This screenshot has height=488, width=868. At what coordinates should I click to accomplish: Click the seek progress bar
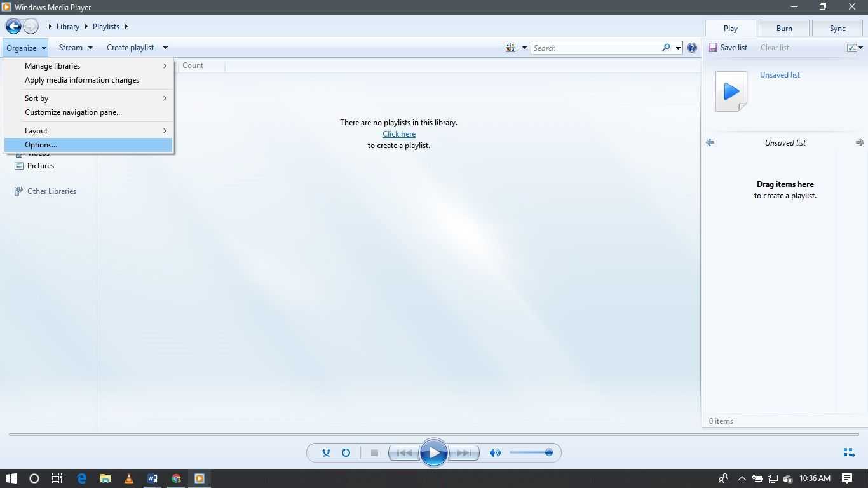click(434, 435)
